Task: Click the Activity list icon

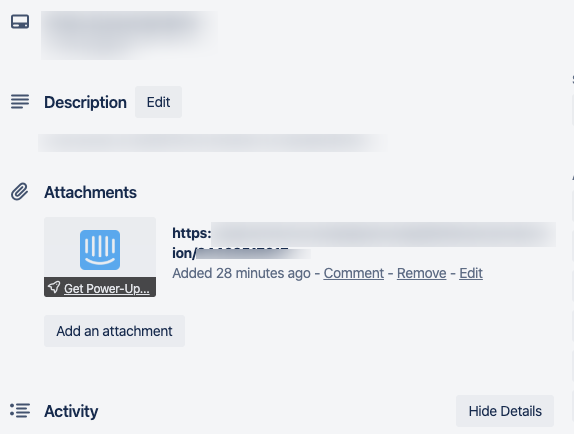Action: coord(20,411)
